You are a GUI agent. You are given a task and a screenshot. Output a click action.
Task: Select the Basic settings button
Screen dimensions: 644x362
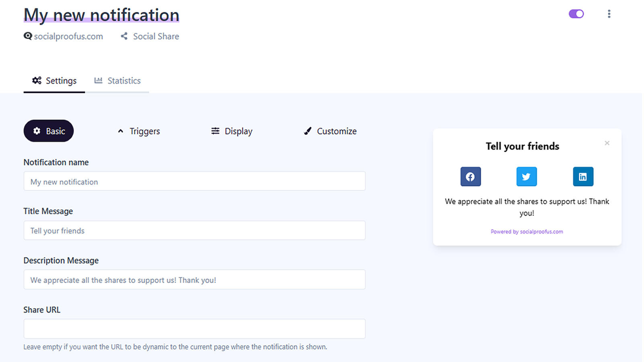(x=49, y=131)
